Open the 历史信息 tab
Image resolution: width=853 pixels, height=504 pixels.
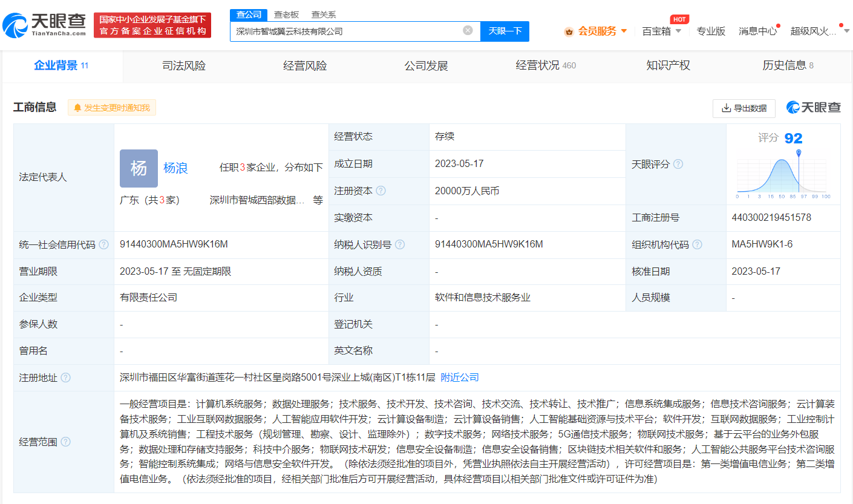click(788, 66)
